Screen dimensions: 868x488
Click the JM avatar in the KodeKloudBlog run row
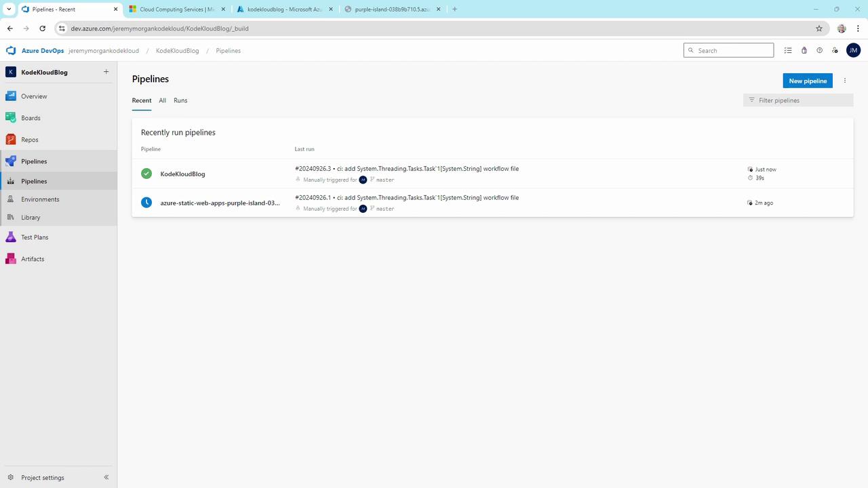coord(363,180)
